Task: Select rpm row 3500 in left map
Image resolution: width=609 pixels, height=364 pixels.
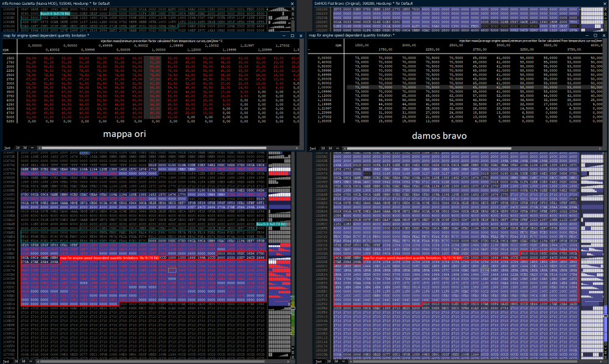Action: pos(10,91)
